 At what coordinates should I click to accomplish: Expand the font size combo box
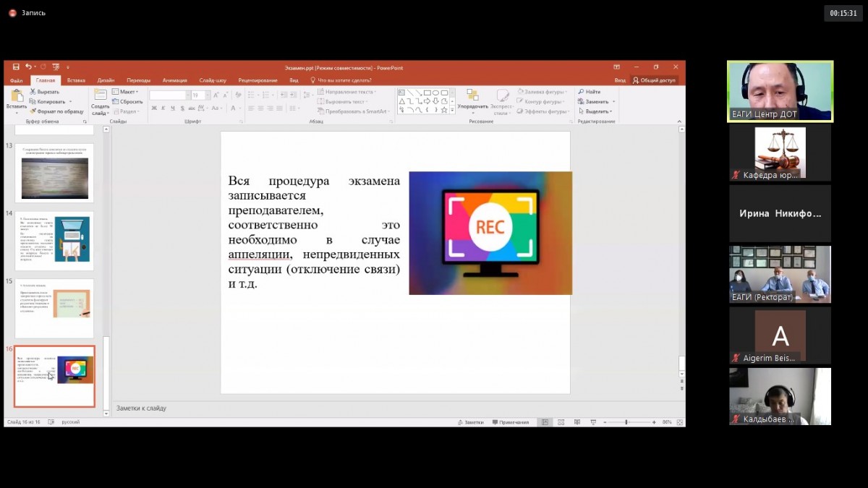tap(206, 95)
